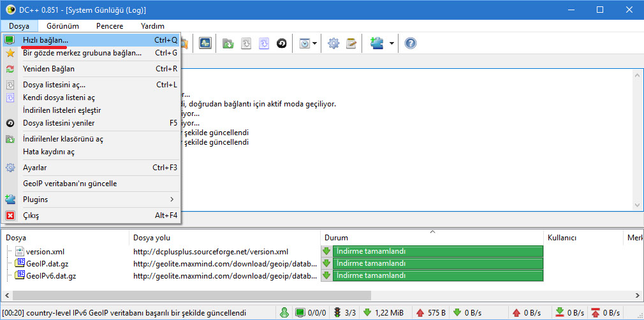Select the GeoIPv6.dat.gz file name

point(51,275)
